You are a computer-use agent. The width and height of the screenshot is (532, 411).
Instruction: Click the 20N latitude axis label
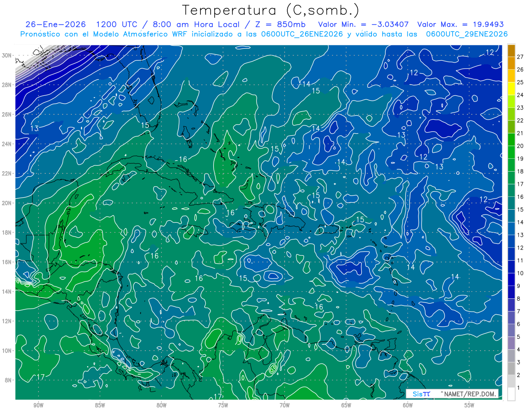click(8, 203)
